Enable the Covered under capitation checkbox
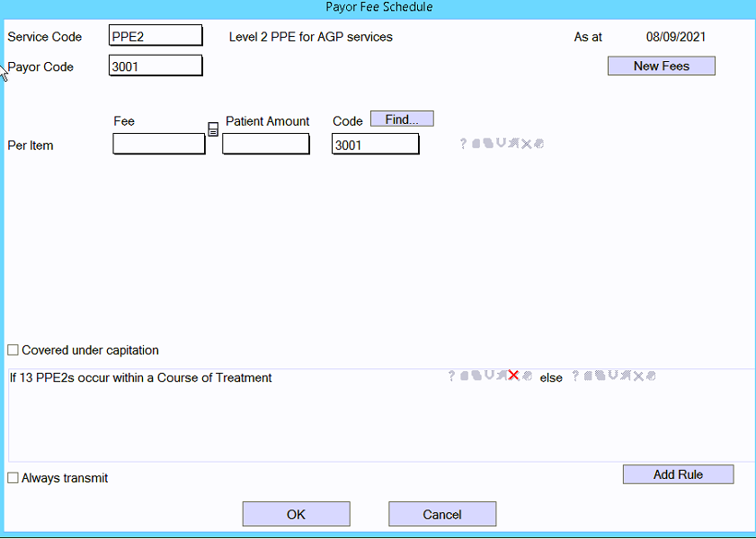Viewport: 756px width, 539px height. point(13,350)
